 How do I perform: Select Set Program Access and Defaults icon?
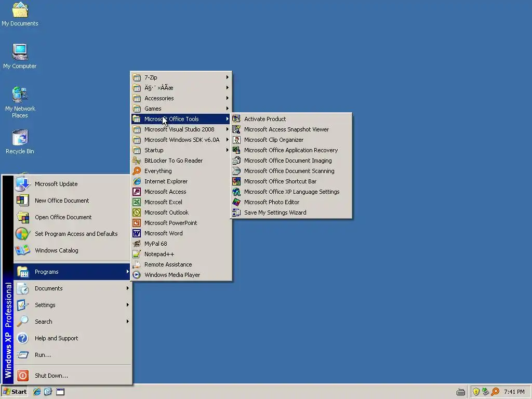click(x=22, y=234)
